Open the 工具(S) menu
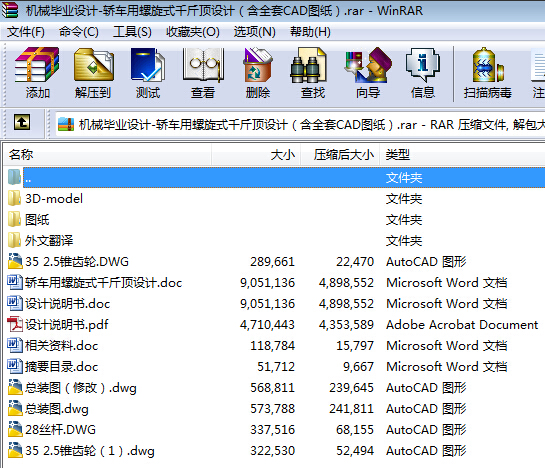545x468 pixels. (132, 32)
